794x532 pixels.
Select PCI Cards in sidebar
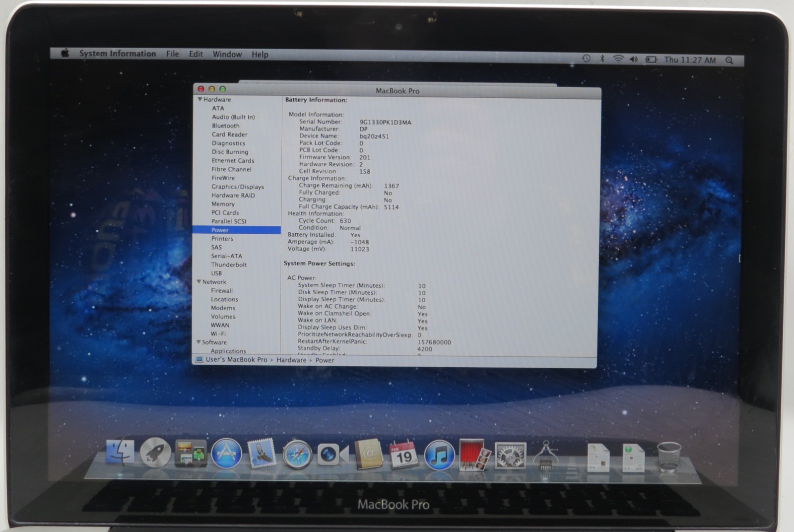(x=225, y=212)
